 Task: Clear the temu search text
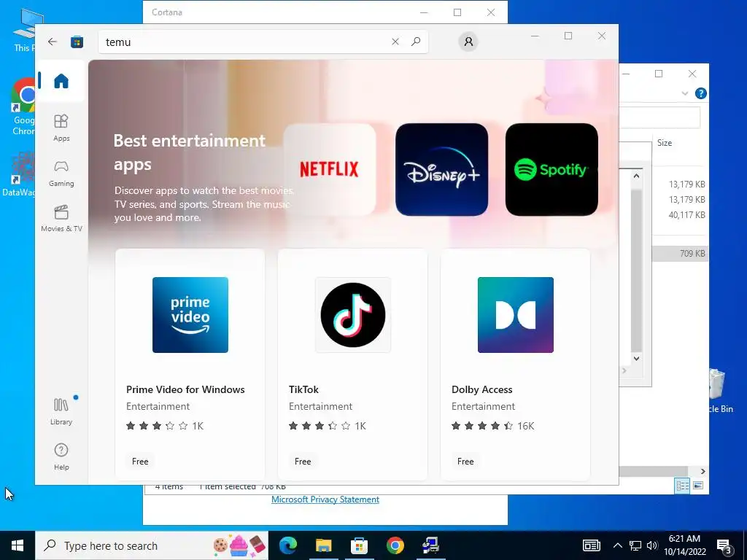click(395, 42)
